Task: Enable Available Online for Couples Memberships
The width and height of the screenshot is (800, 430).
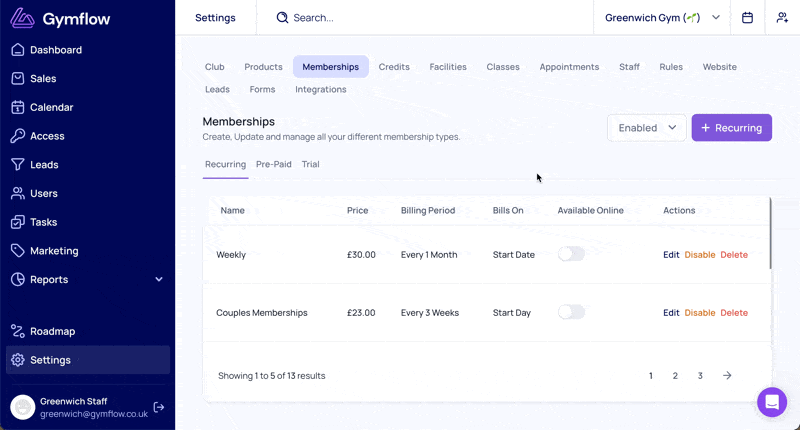Action: point(571,312)
